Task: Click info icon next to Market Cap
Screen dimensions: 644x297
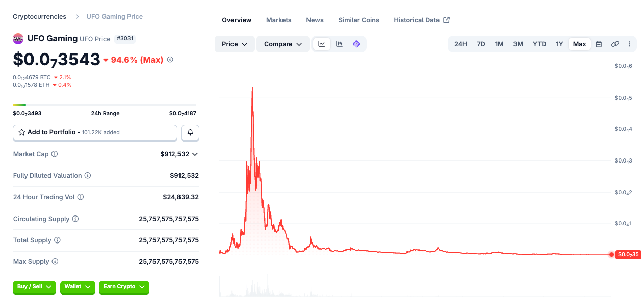Action: (x=55, y=154)
